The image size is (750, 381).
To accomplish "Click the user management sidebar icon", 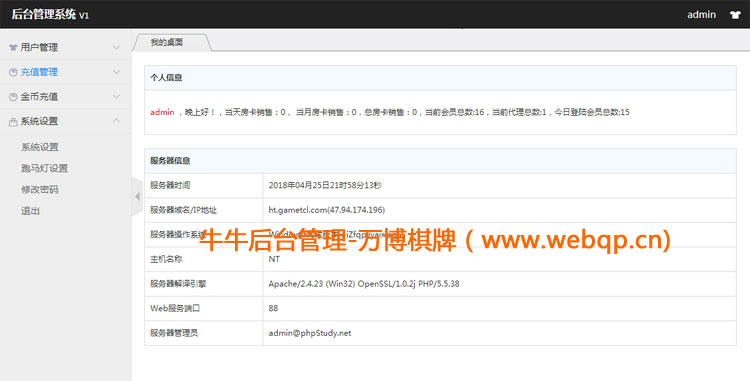I will pos(13,48).
